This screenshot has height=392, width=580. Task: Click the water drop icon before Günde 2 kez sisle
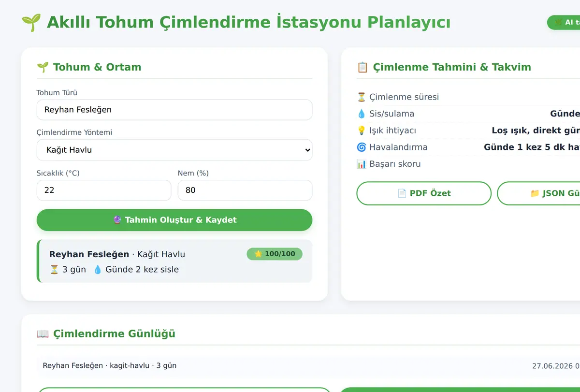tap(98, 270)
